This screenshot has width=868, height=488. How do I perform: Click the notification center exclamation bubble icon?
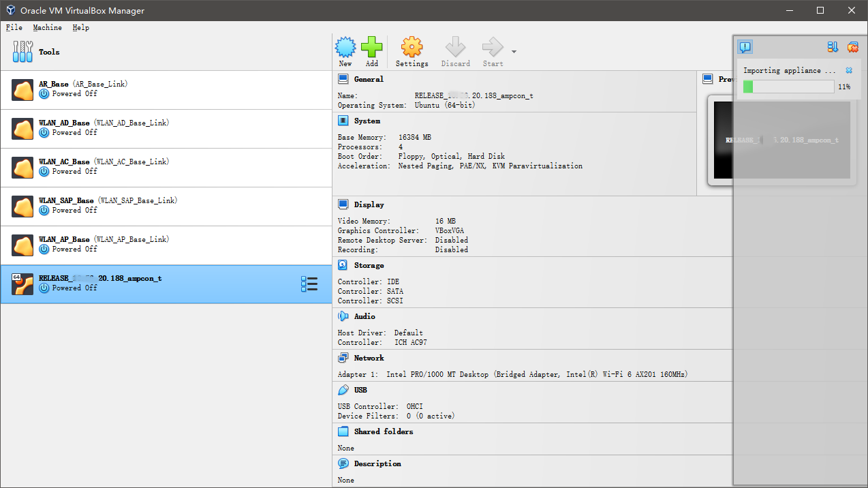[745, 47]
